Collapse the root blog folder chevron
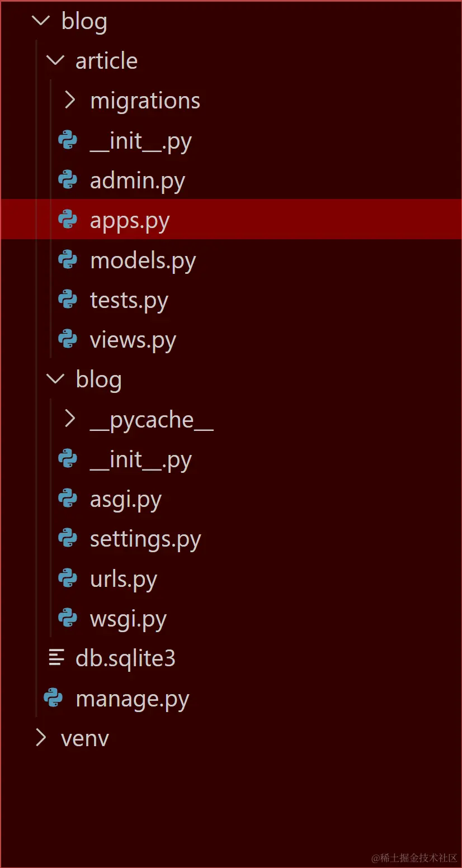 [x=41, y=21]
